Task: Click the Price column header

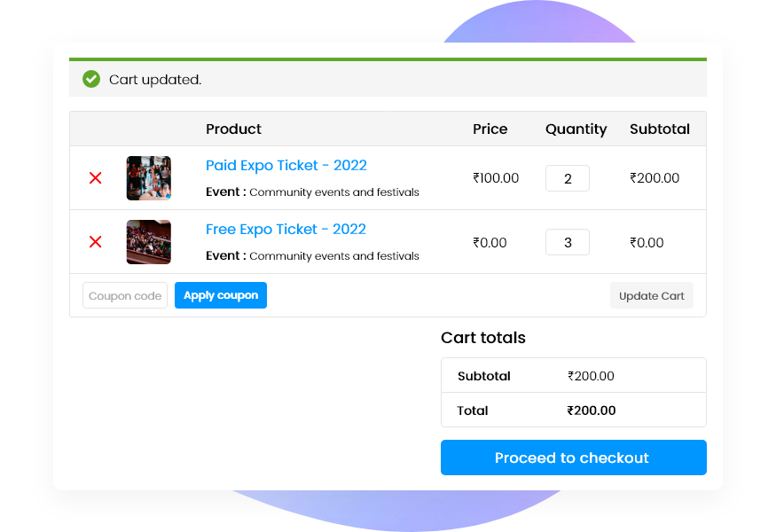Action: point(490,129)
